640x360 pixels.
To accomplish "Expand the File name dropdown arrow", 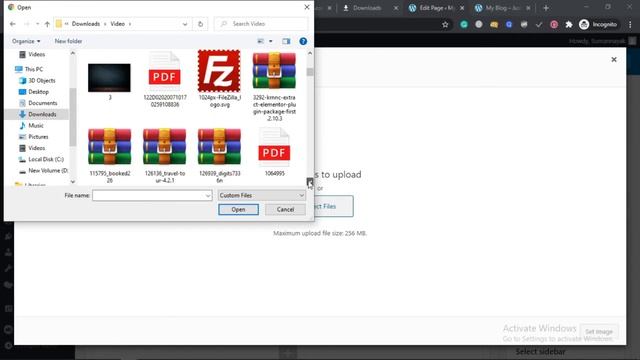I will pos(208,196).
